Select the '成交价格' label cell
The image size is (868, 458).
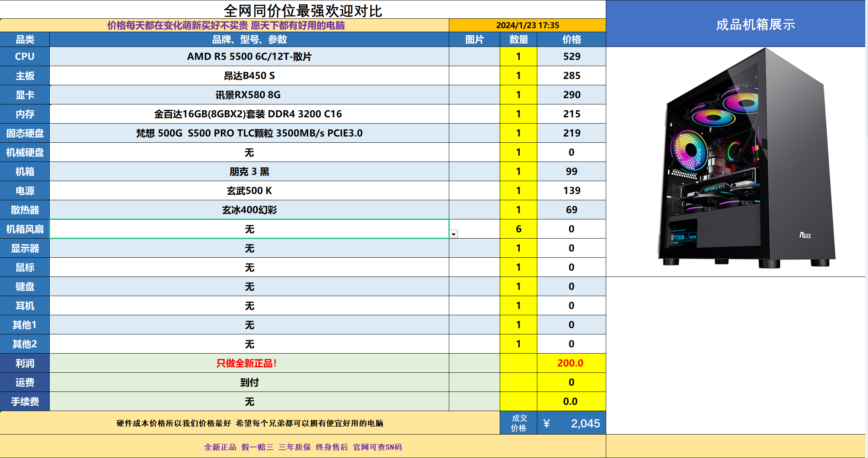coord(519,423)
